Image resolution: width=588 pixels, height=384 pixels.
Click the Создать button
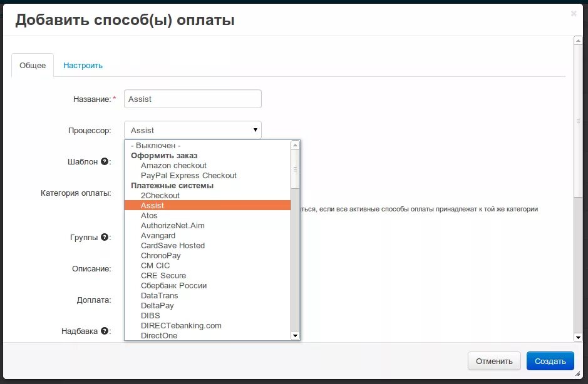(x=550, y=361)
